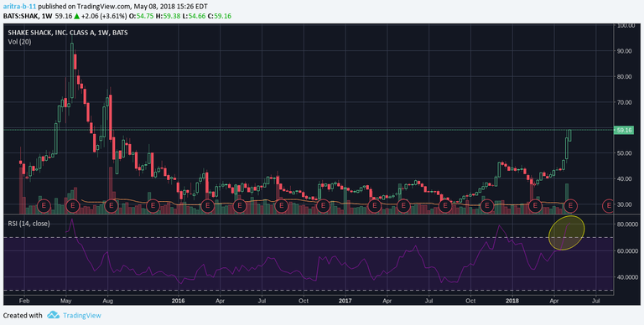Click the 2016 label on time axis
This screenshot has width=644, height=325.
pos(179,301)
